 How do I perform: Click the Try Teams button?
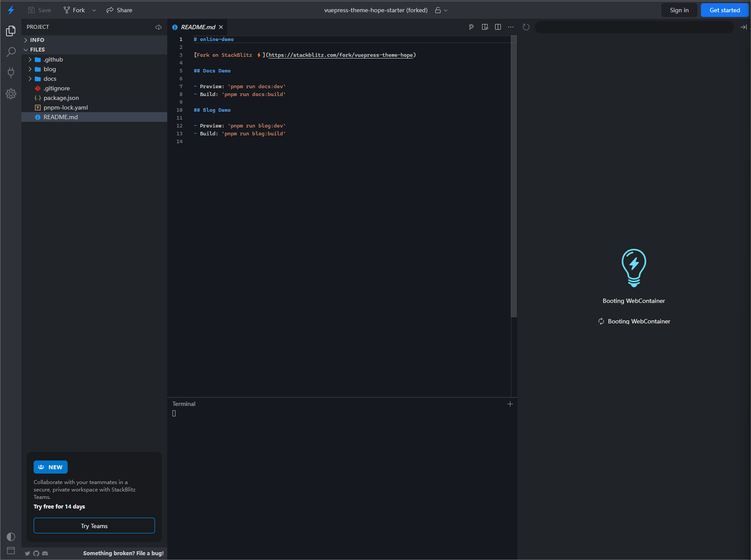(x=94, y=526)
